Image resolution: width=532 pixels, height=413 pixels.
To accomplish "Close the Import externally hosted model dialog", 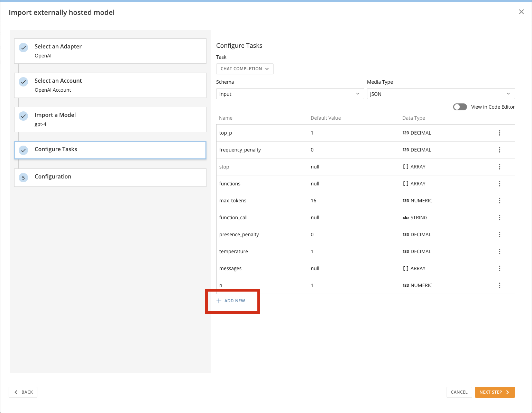I will coord(521,12).
